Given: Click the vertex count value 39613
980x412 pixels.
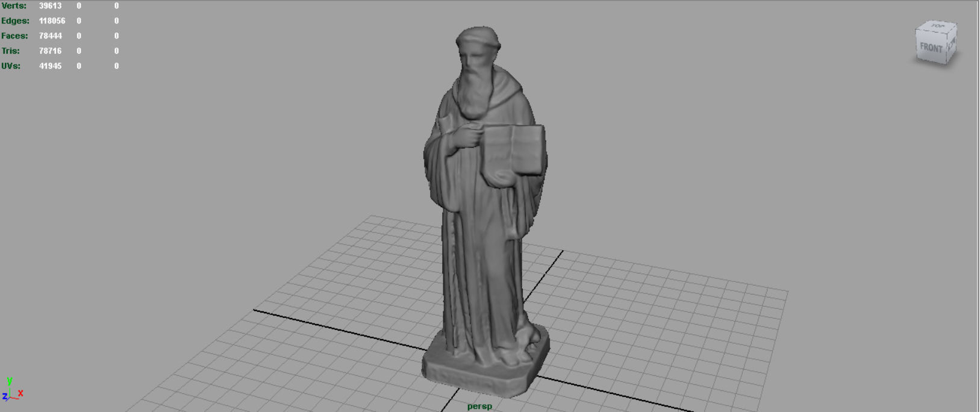Looking at the screenshot, I should [x=51, y=5].
